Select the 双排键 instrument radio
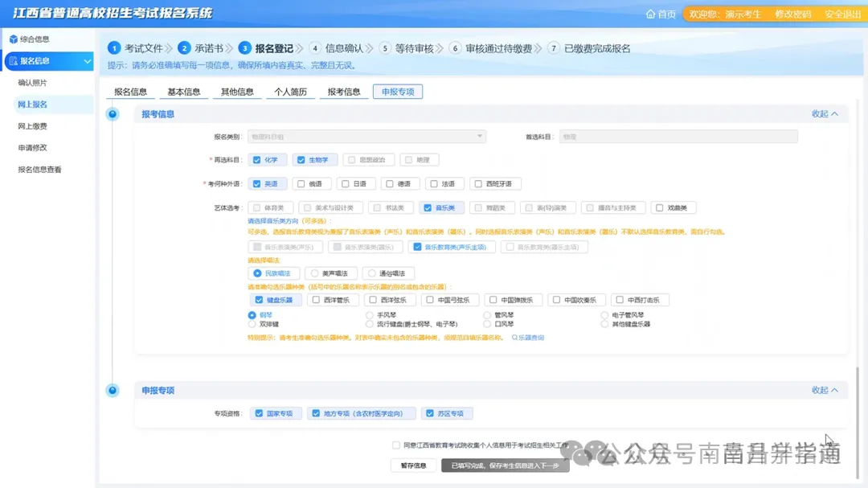The image size is (868, 488). click(252, 324)
